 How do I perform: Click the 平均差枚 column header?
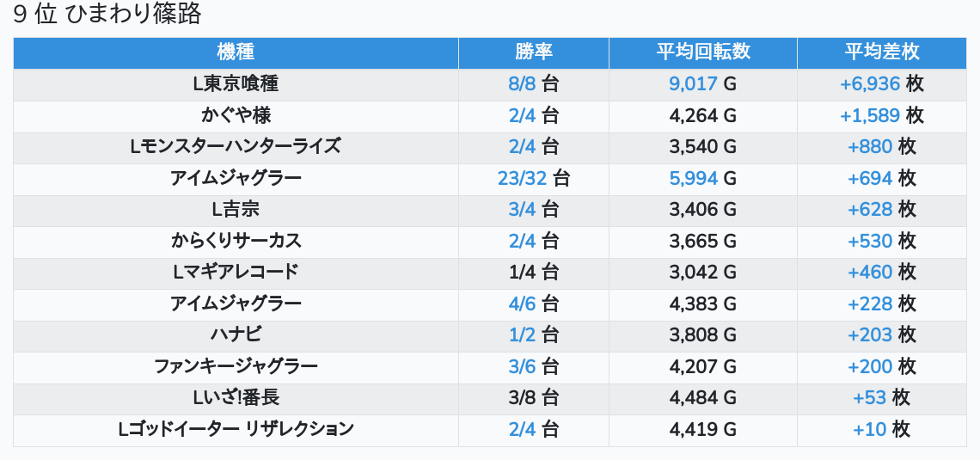pyautogui.click(x=881, y=52)
